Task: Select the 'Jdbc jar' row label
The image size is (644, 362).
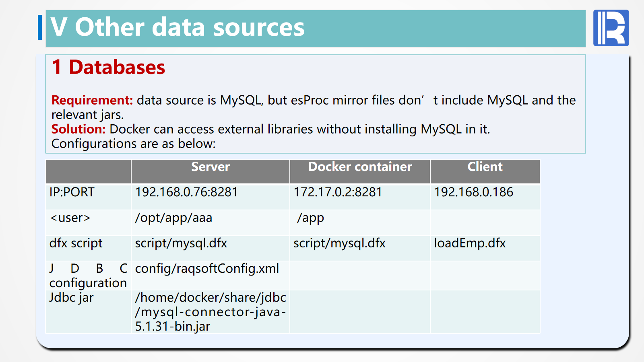Action: click(x=71, y=298)
